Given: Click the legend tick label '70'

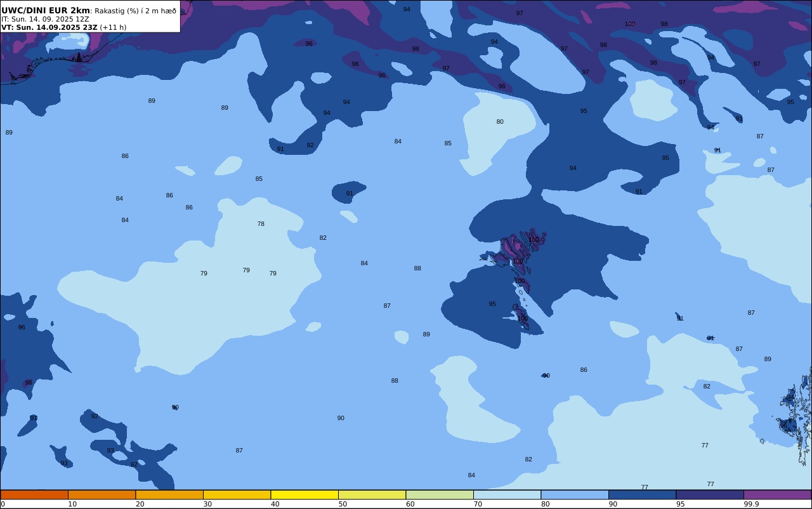Looking at the screenshot, I should click(x=478, y=504).
